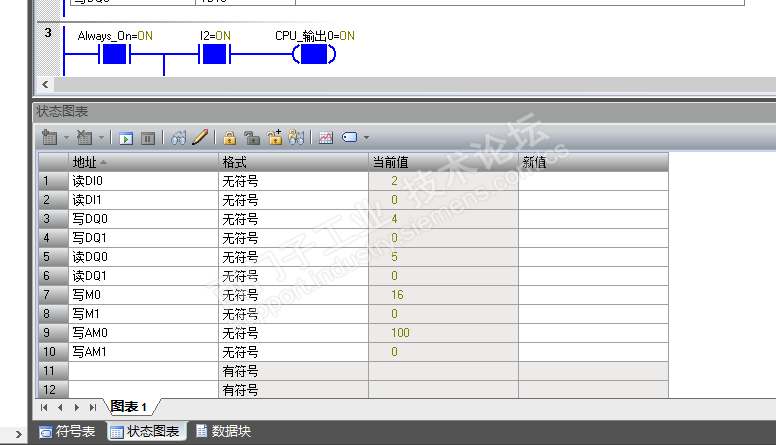Click the insert row icon in chart toolbar

pyautogui.click(x=49, y=138)
